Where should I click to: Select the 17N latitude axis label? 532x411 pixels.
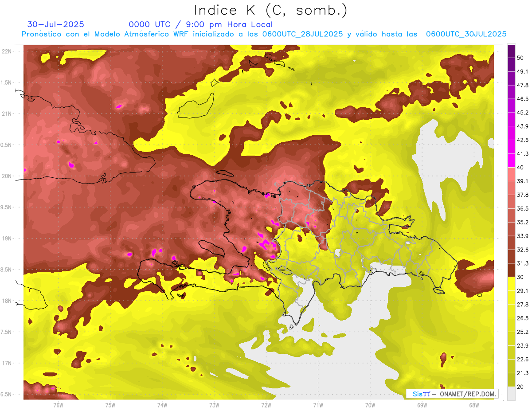click(7, 363)
